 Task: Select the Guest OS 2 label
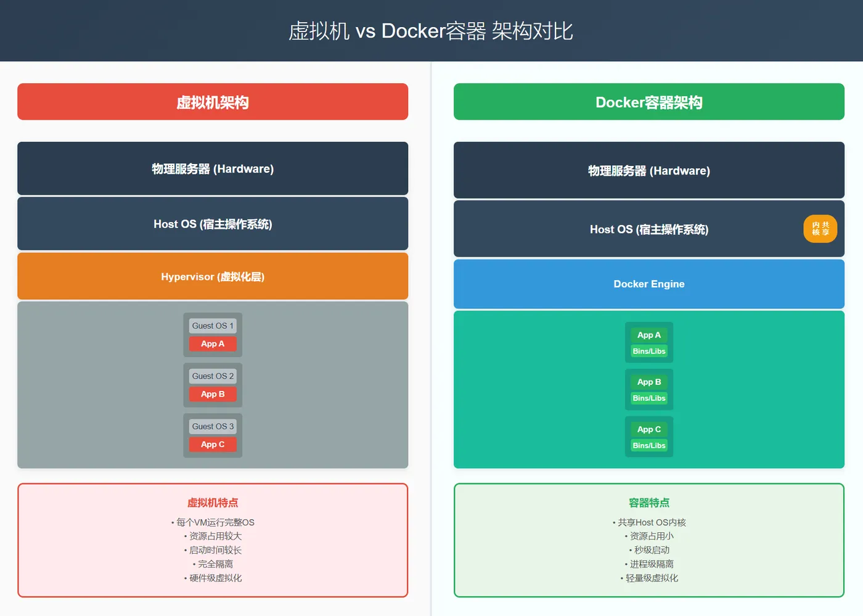pos(213,376)
